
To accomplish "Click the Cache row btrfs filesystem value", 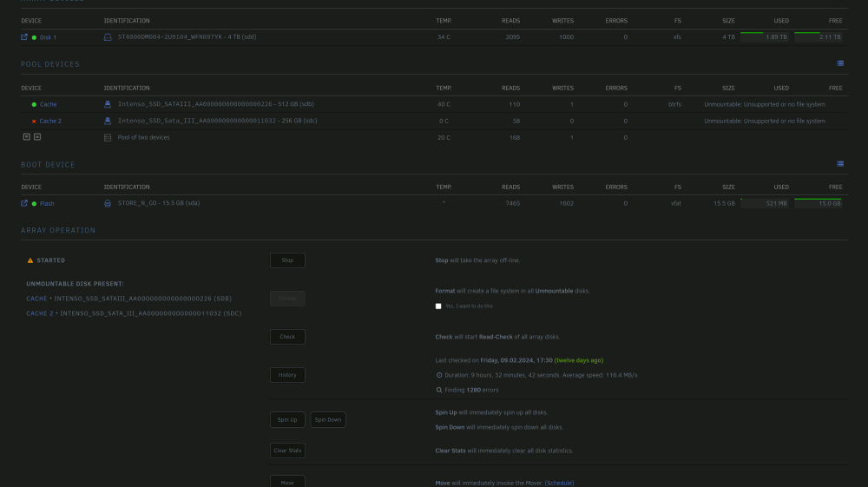I will [674, 104].
